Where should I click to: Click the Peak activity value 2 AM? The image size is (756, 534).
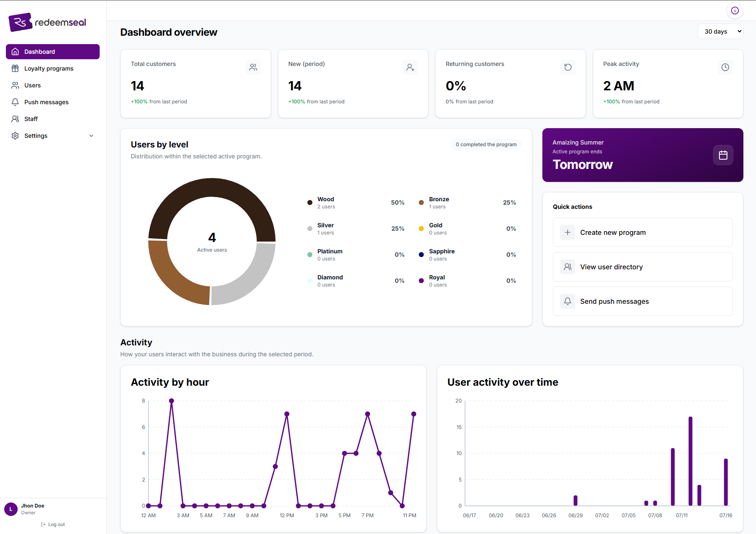point(619,86)
